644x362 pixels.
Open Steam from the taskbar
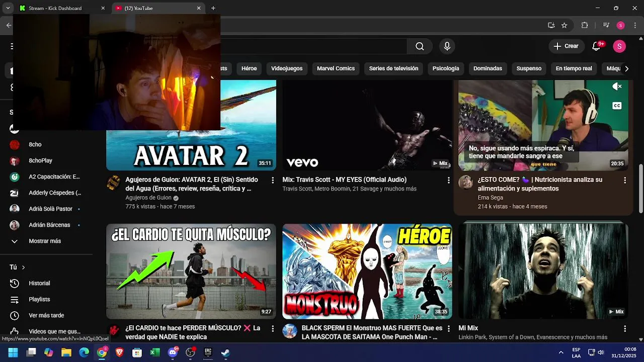coord(225,352)
